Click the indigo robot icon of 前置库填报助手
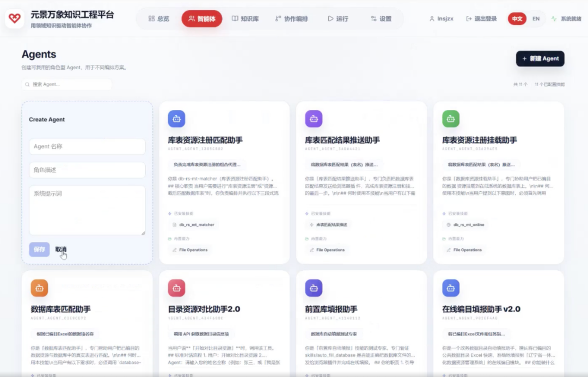Image resolution: width=588 pixels, height=377 pixels. [x=314, y=288]
